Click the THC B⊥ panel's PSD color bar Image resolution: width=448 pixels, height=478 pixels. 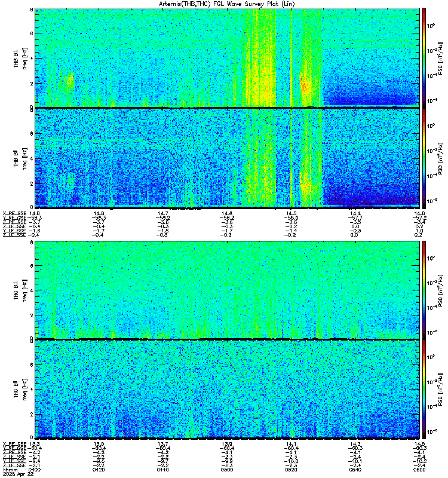pos(424,290)
